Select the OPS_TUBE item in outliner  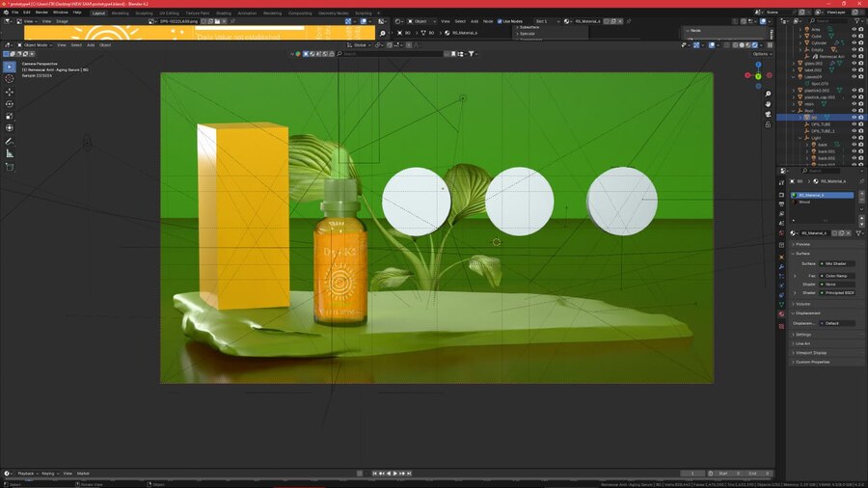[x=821, y=124]
